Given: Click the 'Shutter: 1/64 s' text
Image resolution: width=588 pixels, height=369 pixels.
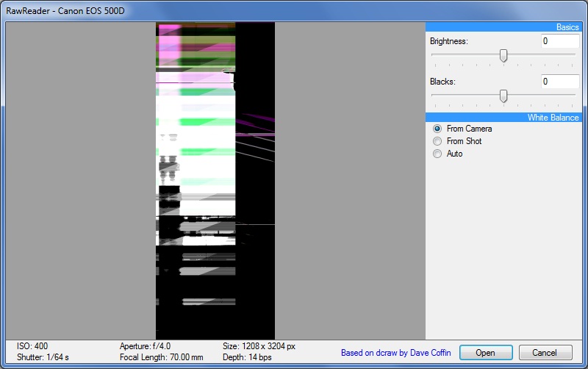Looking at the screenshot, I should point(43,357).
